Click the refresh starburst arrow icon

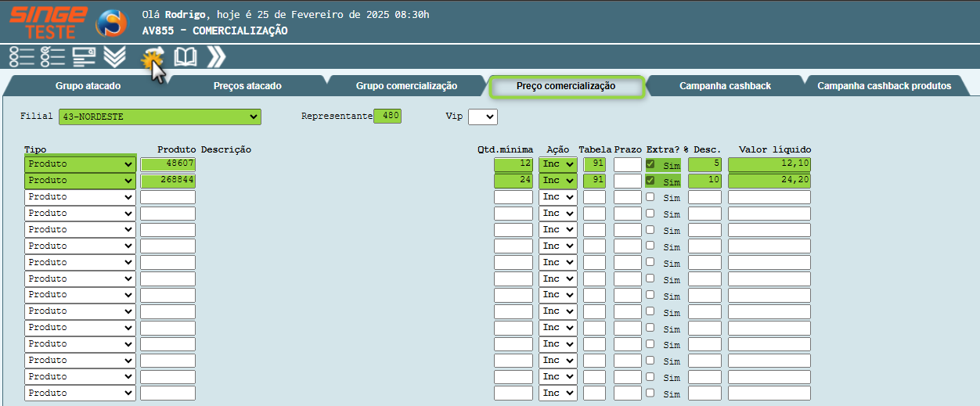tap(151, 57)
